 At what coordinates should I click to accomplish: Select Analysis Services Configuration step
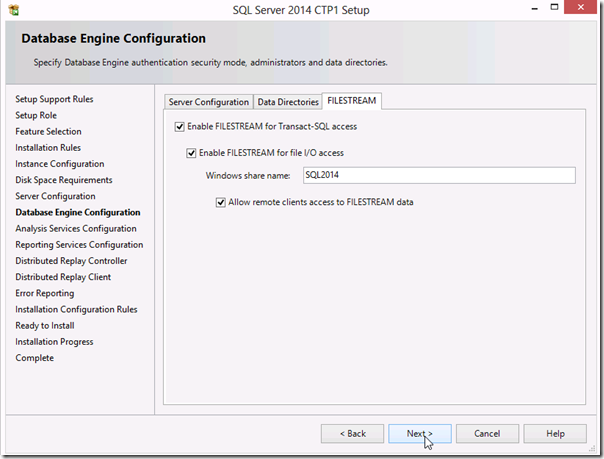point(76,229)
